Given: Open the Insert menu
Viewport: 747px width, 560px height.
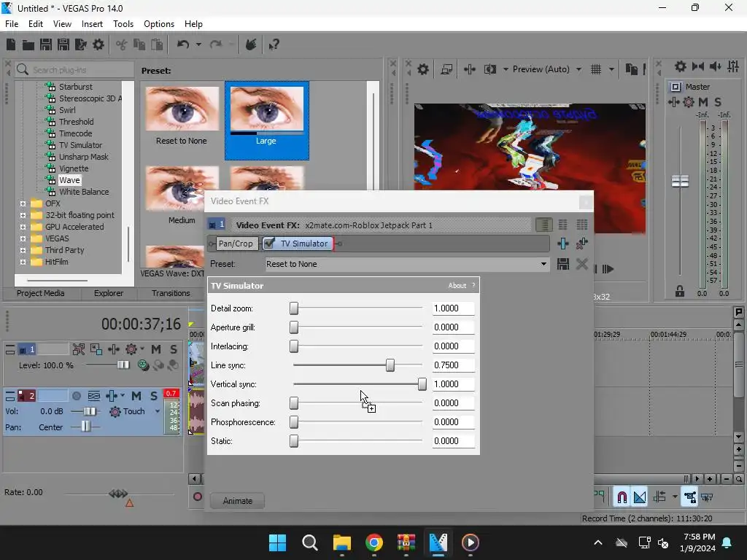Looking at the screenshot, I should coord(92,24).
